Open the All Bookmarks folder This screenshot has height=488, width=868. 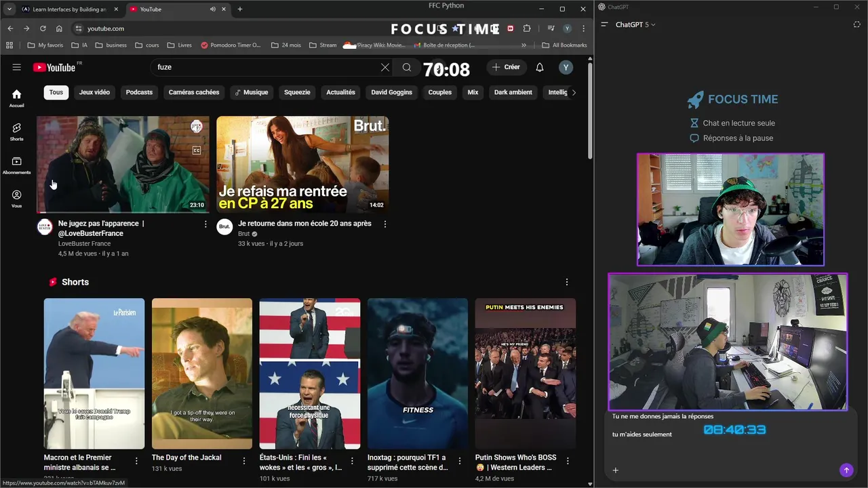(x=564, y=45)
